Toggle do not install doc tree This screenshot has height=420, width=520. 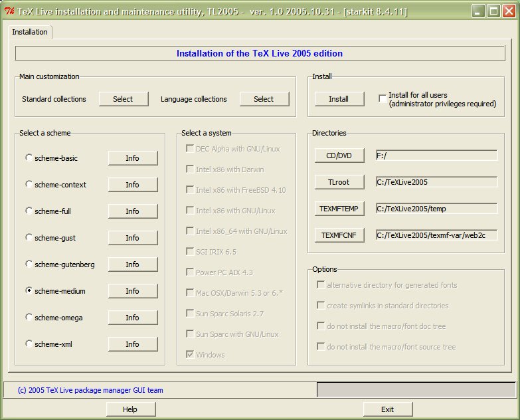tap(321, 326)
